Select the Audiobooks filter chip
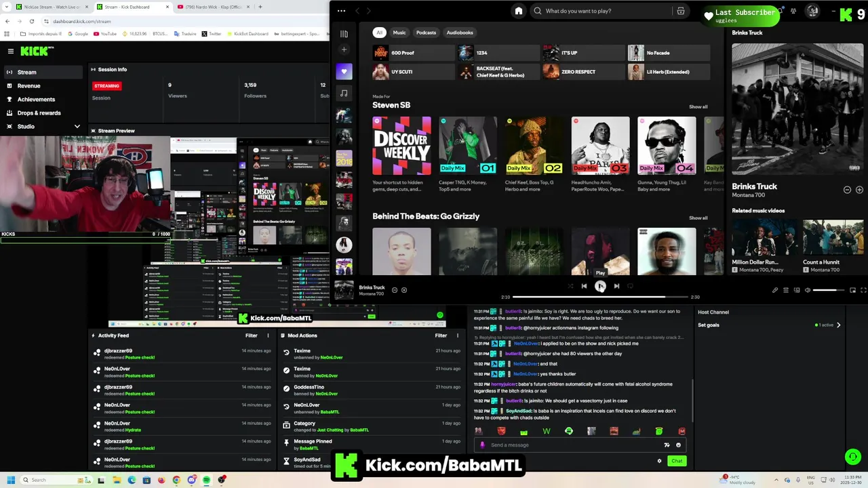The width and height of the screenshot is (868, 488). click(x=460, y=33)
